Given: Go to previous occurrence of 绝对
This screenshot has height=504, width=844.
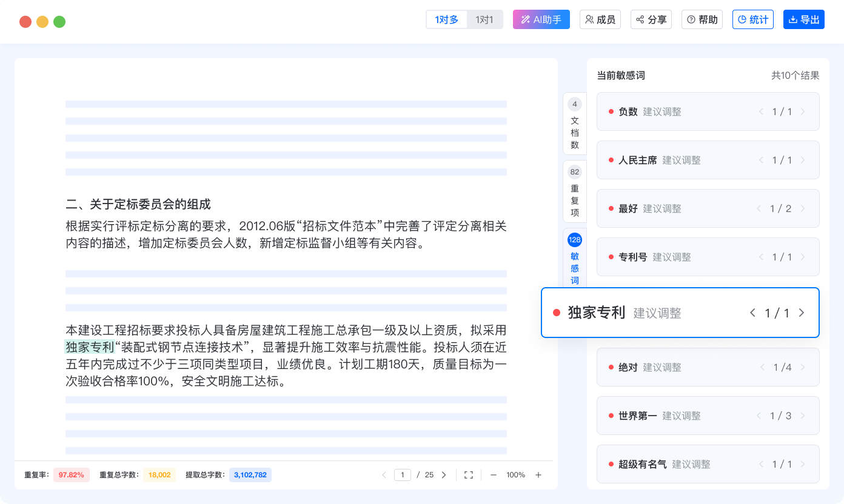Looking at the screenshot, I should click(x=762, y=367).
